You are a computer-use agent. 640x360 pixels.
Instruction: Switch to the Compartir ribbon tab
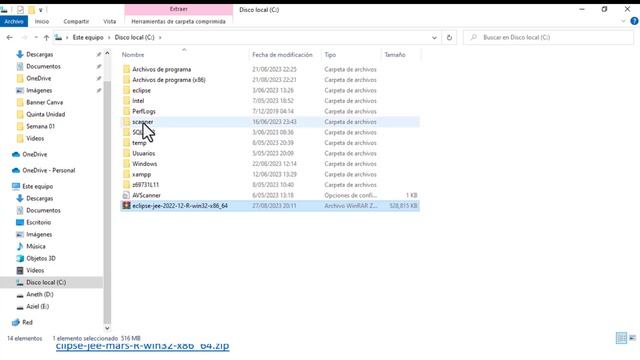[76, 21]
